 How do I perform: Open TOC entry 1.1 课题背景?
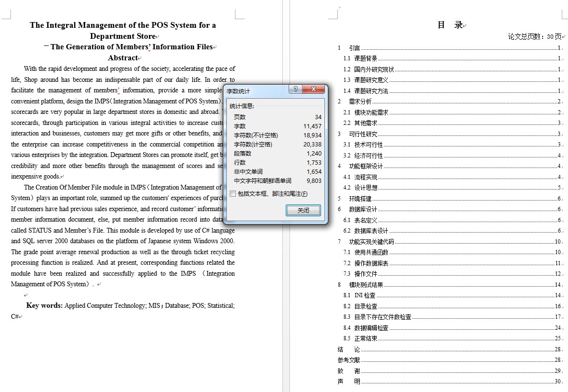452,58
